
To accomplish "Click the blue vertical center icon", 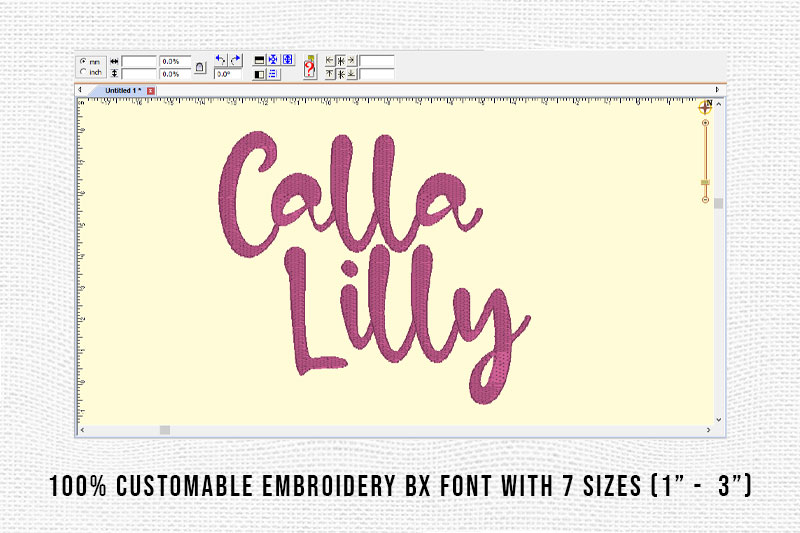I will 288,60.
